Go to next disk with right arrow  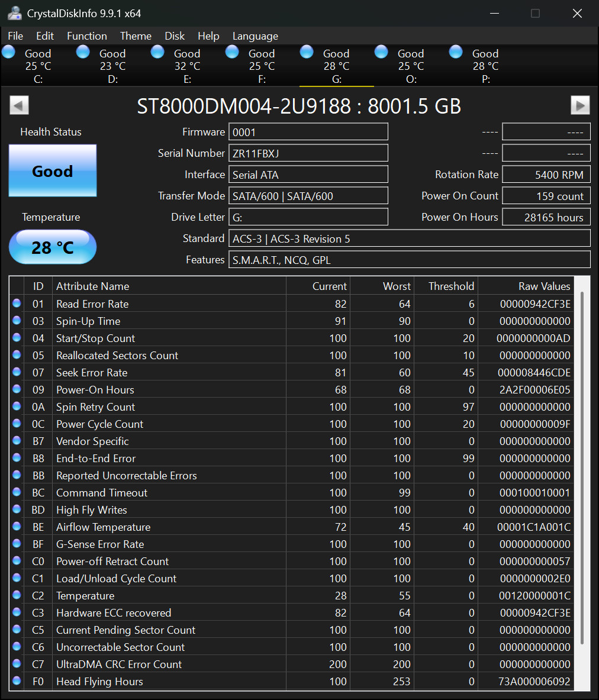[x=580, y=105]
